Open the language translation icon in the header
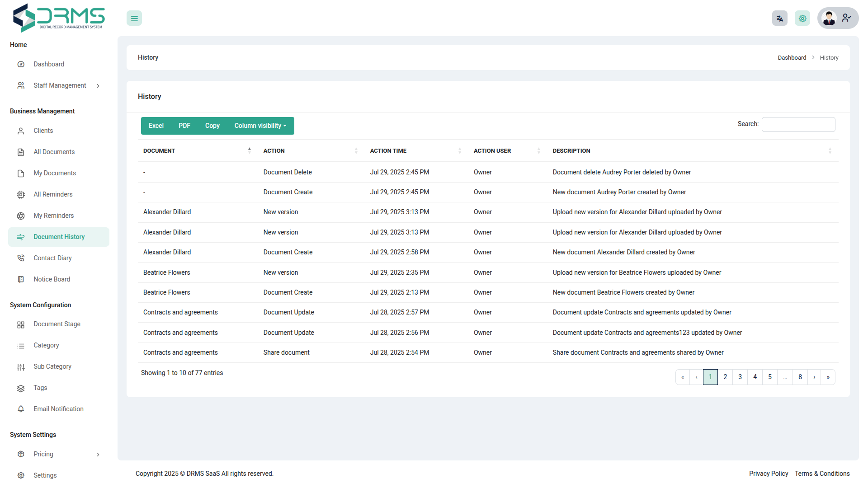868x488 pixels. [x=779, y=18]
